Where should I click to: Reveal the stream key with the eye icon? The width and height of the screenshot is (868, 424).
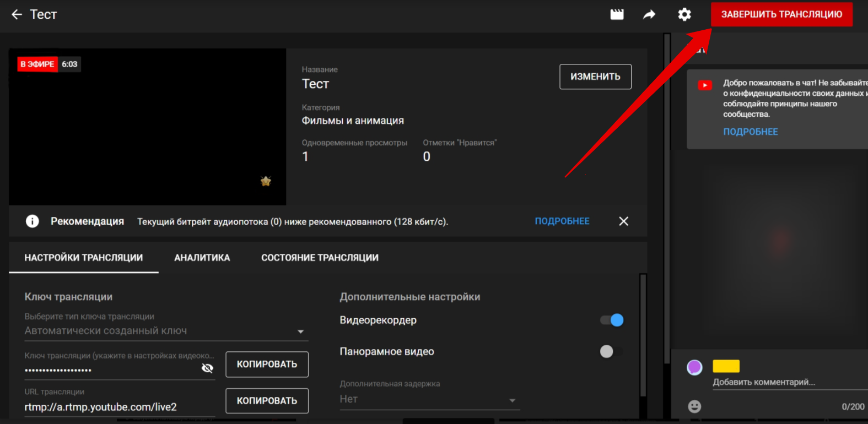(x=207, y=368)
